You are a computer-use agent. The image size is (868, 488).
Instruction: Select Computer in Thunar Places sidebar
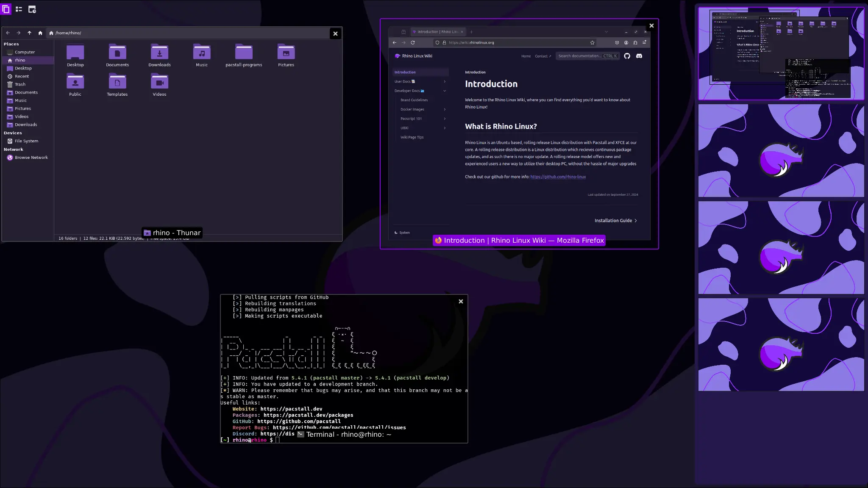pyautogui.click(x=28, y=52)
